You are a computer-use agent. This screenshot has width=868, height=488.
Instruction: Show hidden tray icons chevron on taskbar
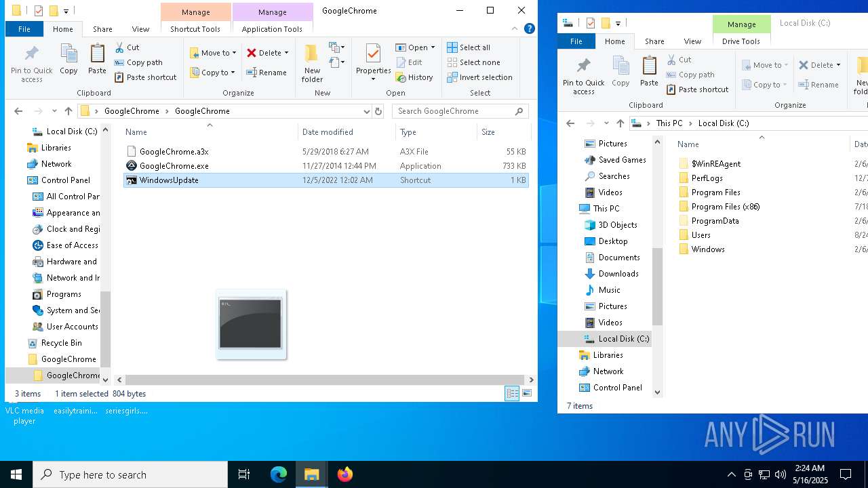pos(731,474)
